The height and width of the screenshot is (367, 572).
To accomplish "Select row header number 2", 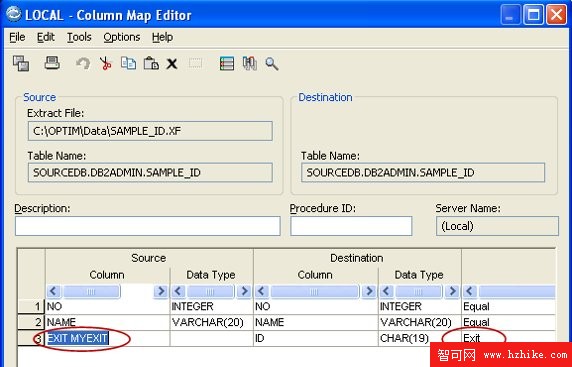I will [x=31, y=322].
